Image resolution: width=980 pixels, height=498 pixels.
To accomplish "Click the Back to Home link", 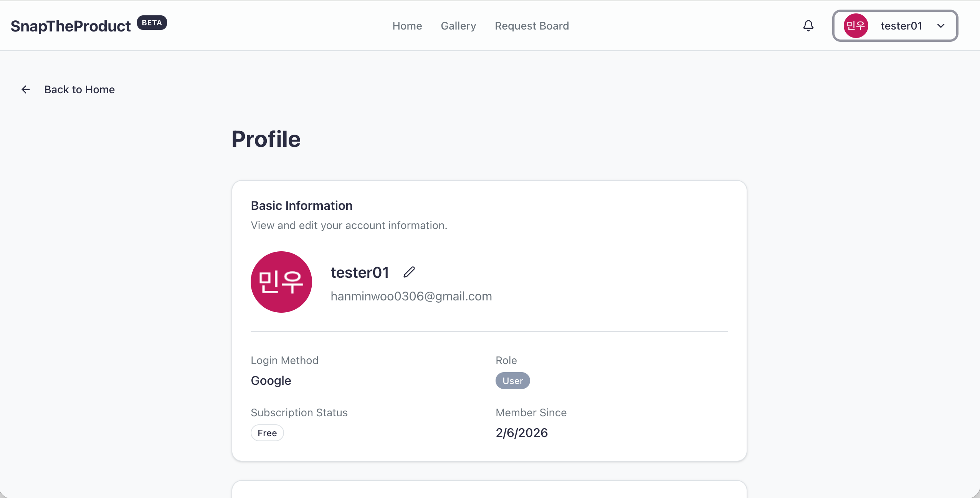I will [79, 89].
